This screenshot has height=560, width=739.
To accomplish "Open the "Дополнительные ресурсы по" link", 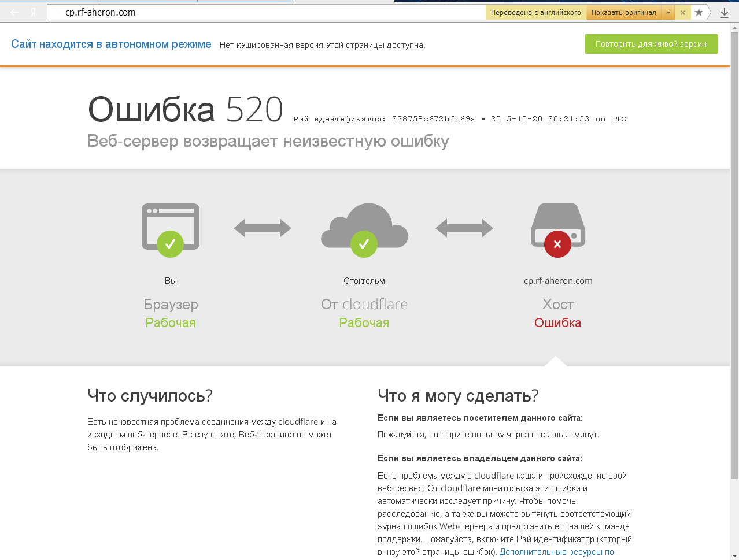I will (557, 552).
